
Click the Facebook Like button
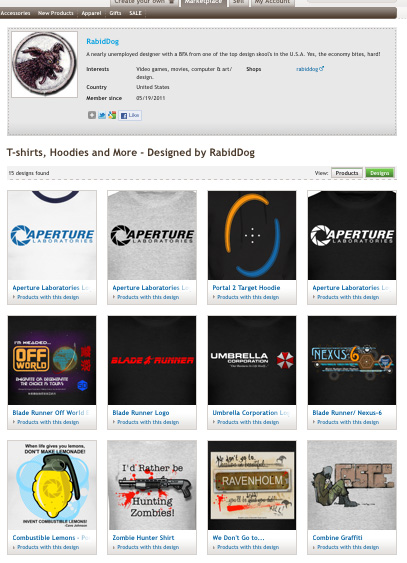(130, 115)
